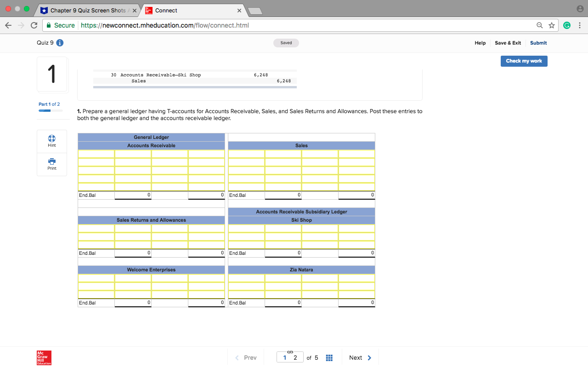
Task: Click first cell under Accounts Receivable
Action: tap(96, 154)
